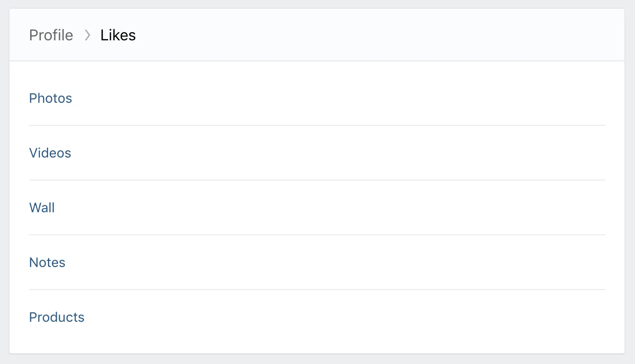Open the Wall likes section
This screenshot has width=635, height=364.
click(42, 207)
